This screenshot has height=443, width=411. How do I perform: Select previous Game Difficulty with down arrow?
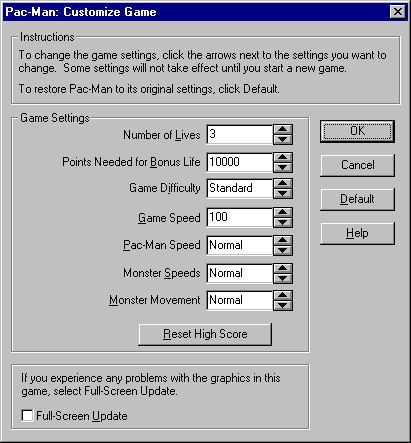click(x=283, y=193)
